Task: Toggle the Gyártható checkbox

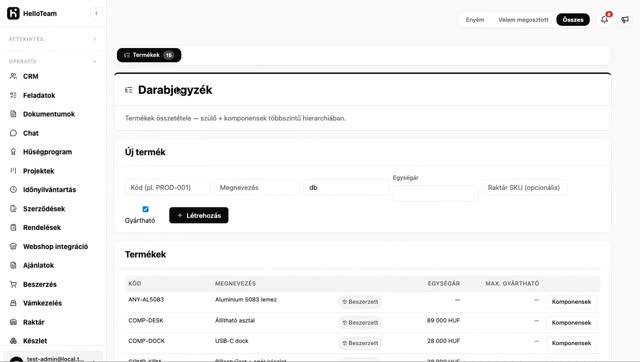Action: tap(145, 209)
